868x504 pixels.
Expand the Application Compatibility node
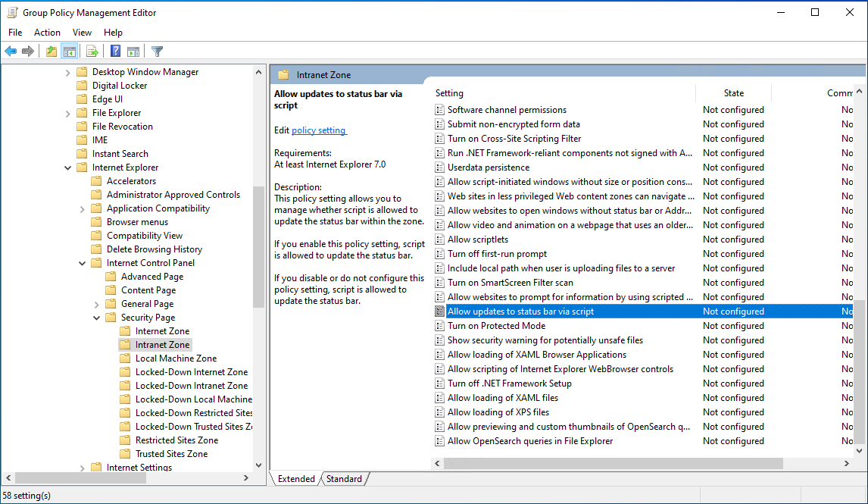tap(82, 209)
